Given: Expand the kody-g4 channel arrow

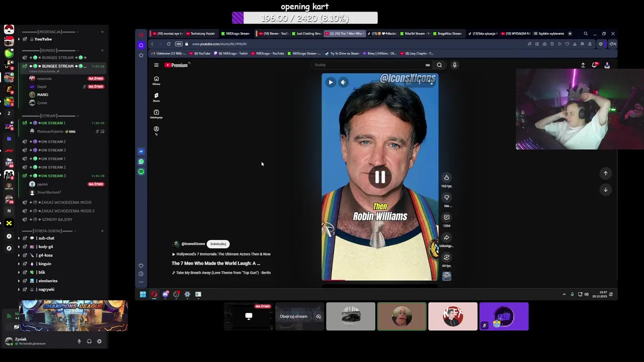Looking at the screenshot, I should tap(19, 247).
